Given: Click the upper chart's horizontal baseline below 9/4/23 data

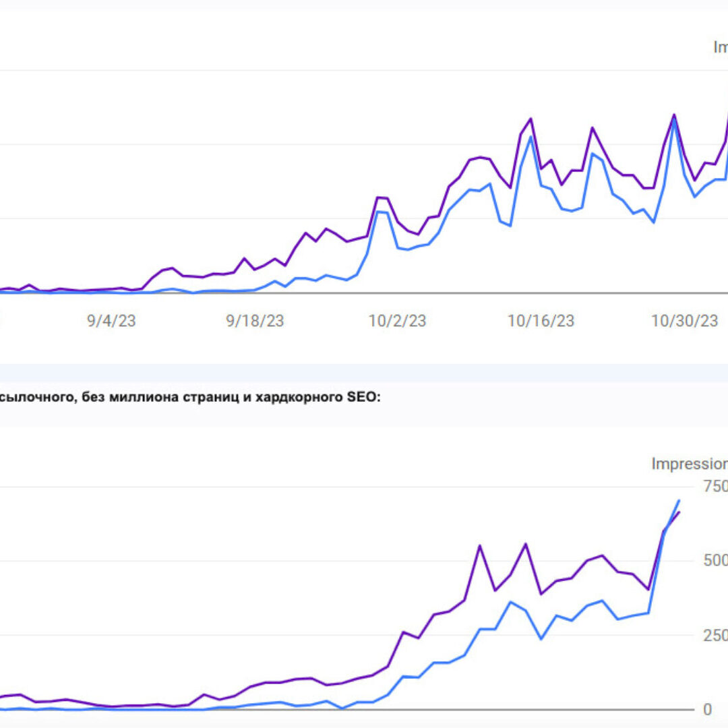Looking at the screenshot, I should point(111,293).
